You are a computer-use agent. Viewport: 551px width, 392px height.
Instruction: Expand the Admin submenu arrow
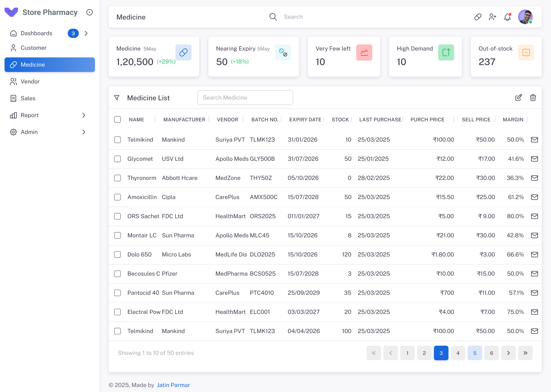(x=84, y=132)
